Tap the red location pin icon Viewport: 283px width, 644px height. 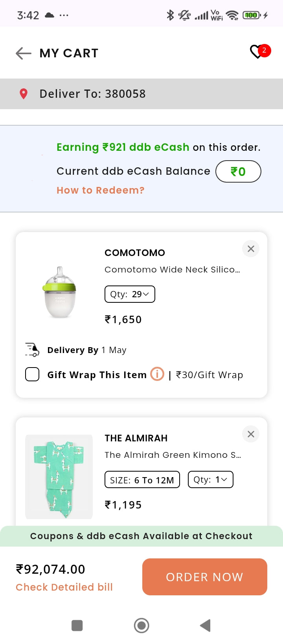[x=24, y=94]
